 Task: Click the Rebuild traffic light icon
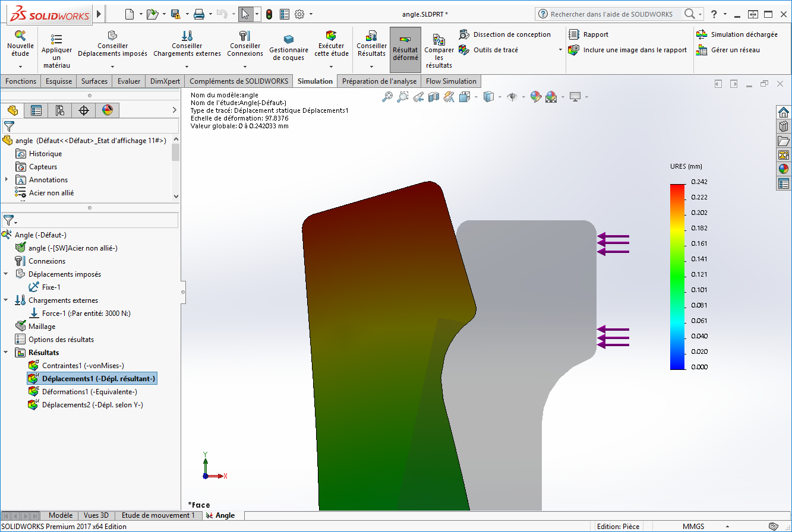(269, 14)
